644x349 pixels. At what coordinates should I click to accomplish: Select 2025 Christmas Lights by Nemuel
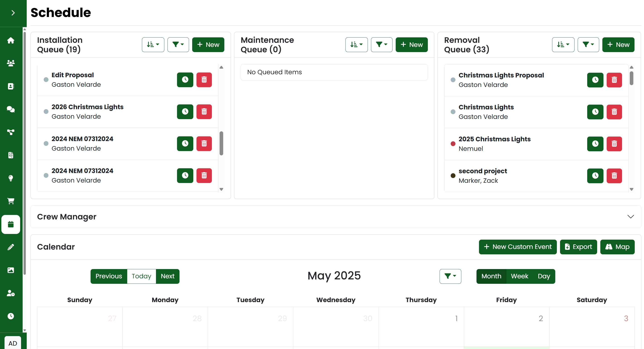pyautogui.click(x=536, y=144)
